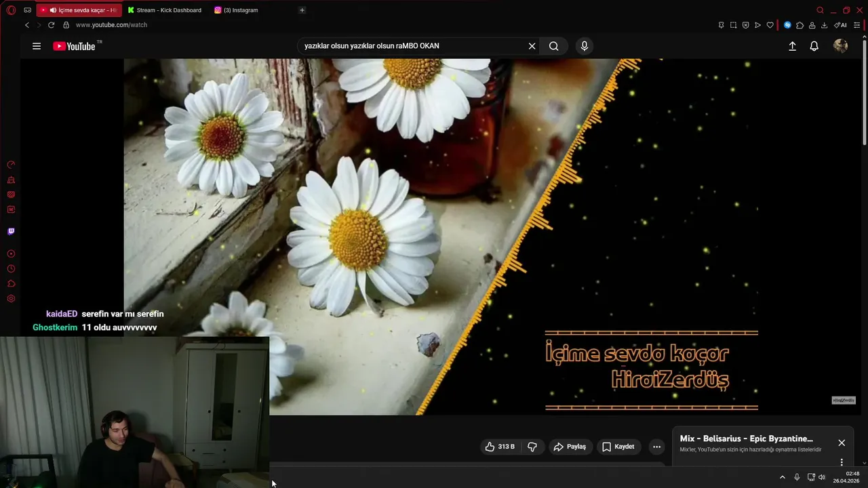Dislike the video
The height and width of the screenshot is (488, 868).
(532, 447)
